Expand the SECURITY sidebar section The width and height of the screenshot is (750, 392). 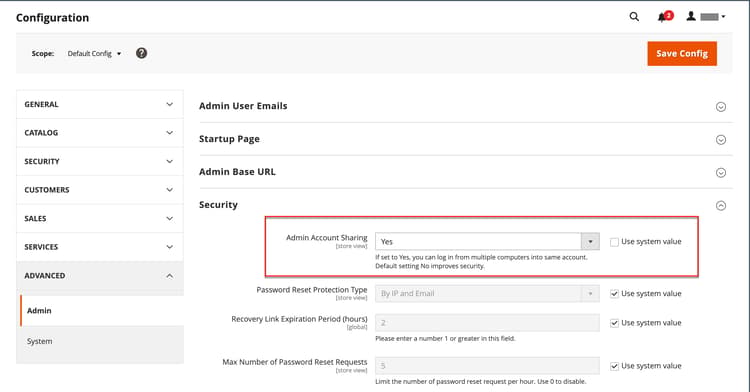pos(99,162)
